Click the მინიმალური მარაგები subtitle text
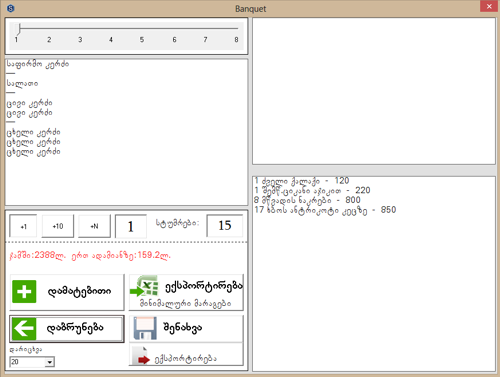Viewport: 500px width, 377px height. [x=185, y=304]
